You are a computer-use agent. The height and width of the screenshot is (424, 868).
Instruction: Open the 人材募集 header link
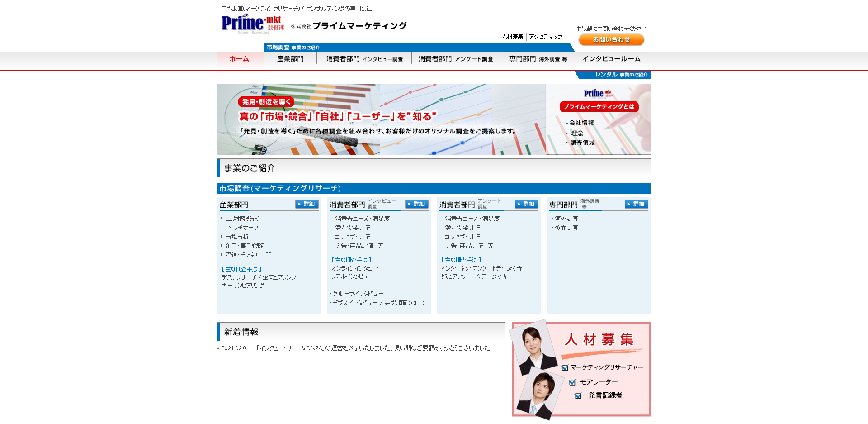click(x=512, y=37)
